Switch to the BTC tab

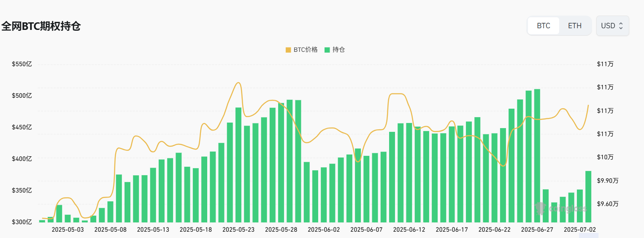(544, 26)
